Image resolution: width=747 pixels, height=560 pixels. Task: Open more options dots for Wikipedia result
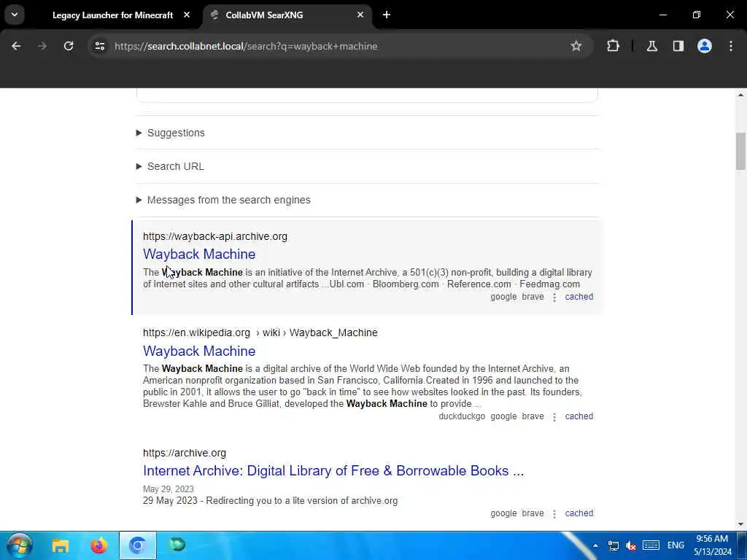coord(554,417)
